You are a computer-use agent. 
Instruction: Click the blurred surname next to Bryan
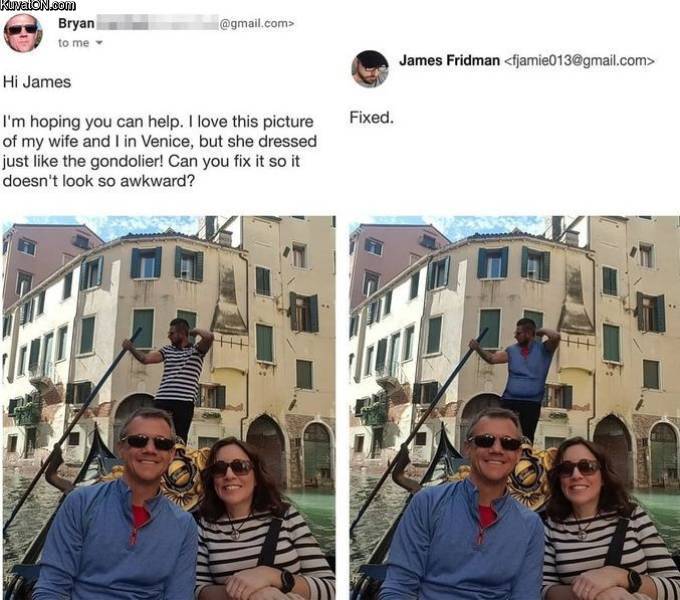point(157,23)
